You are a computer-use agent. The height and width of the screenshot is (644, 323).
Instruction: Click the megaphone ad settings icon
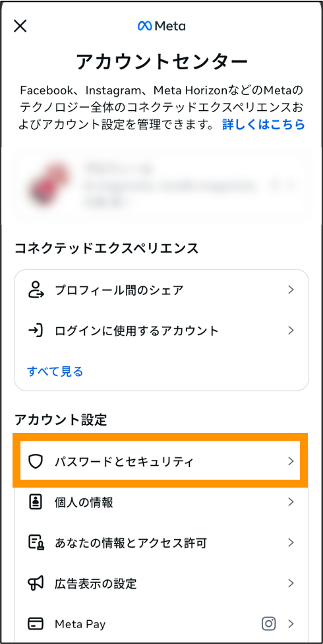(x=36, y=583)
